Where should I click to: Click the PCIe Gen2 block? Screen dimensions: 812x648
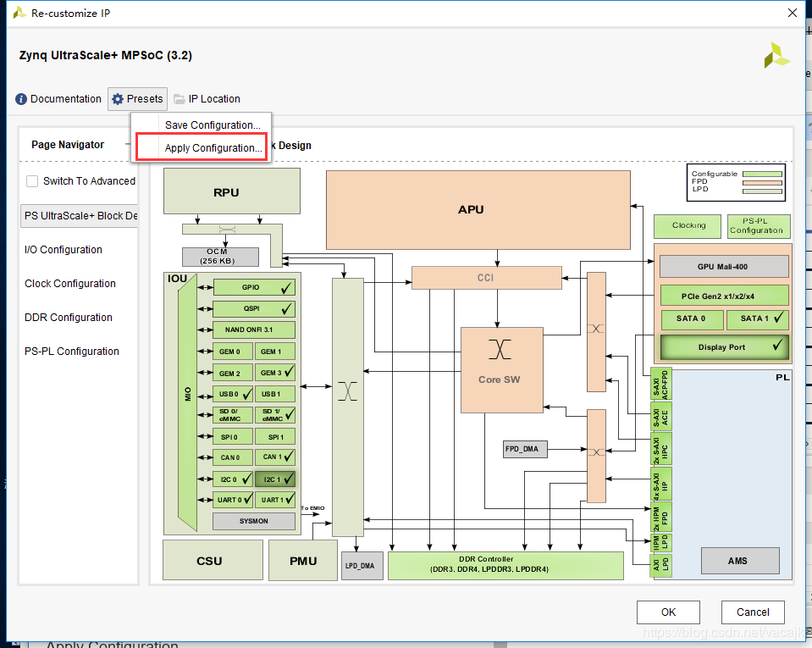724,296
